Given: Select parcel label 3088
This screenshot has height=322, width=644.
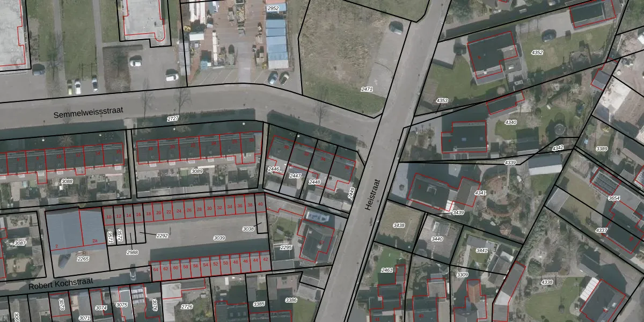Looking at the screenshot, I should 67,181.
